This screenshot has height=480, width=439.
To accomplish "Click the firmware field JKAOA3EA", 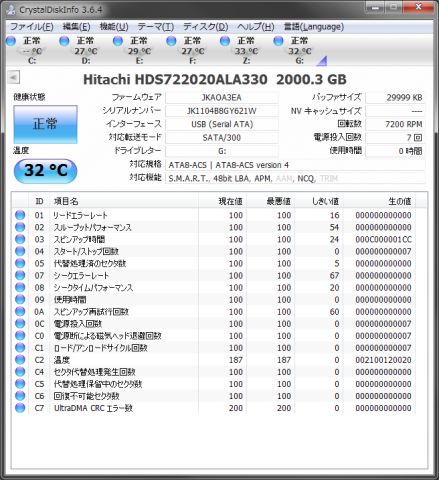I will [222, 98].
